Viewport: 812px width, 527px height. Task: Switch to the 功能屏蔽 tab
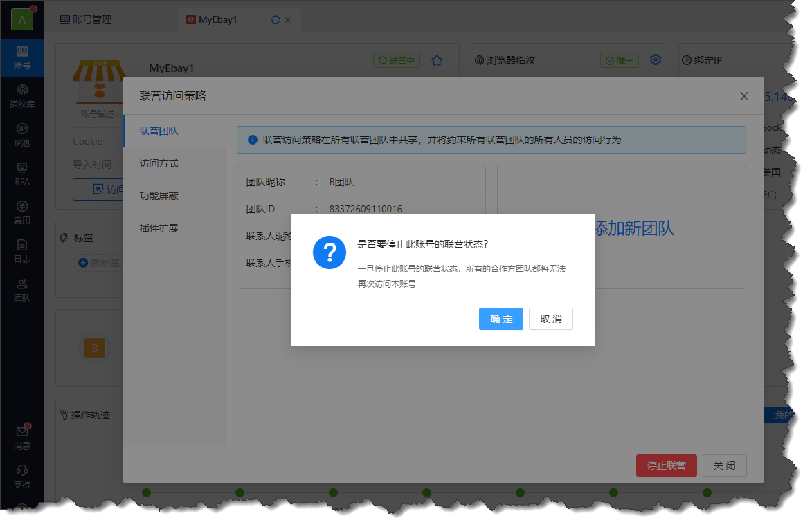point(159,196)
